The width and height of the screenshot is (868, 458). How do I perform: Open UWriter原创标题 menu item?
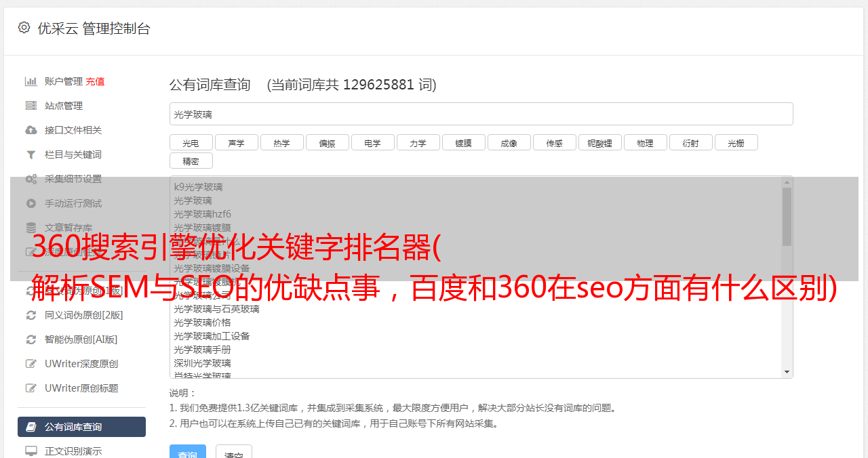(x=81, y=388)
